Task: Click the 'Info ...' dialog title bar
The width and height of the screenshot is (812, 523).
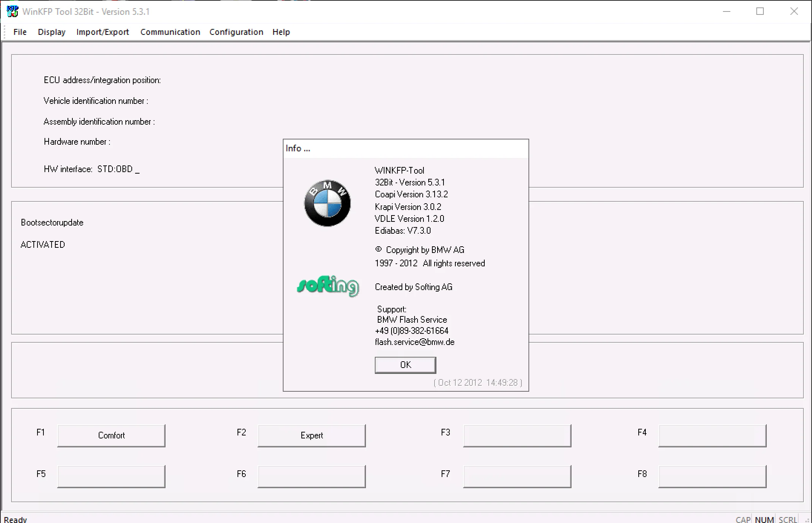Action: [406, 149]
